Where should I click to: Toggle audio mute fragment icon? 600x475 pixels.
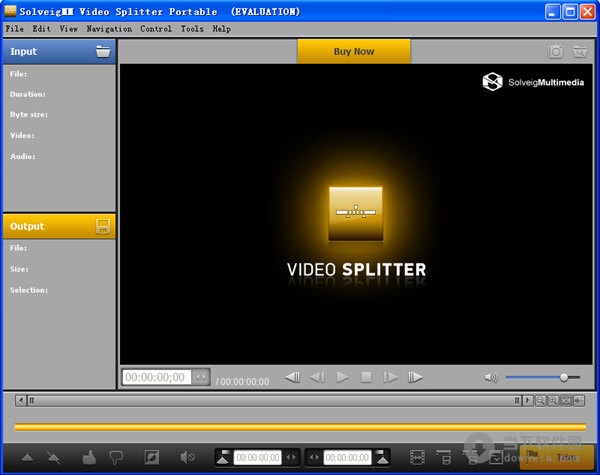[x=188, y=457]
